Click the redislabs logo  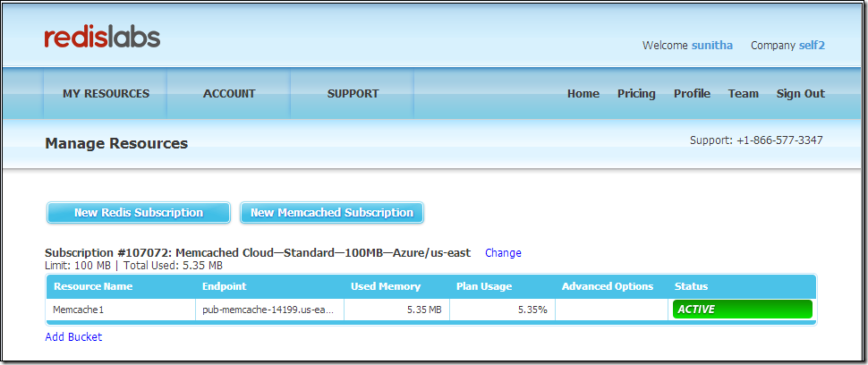pos(102,38)
